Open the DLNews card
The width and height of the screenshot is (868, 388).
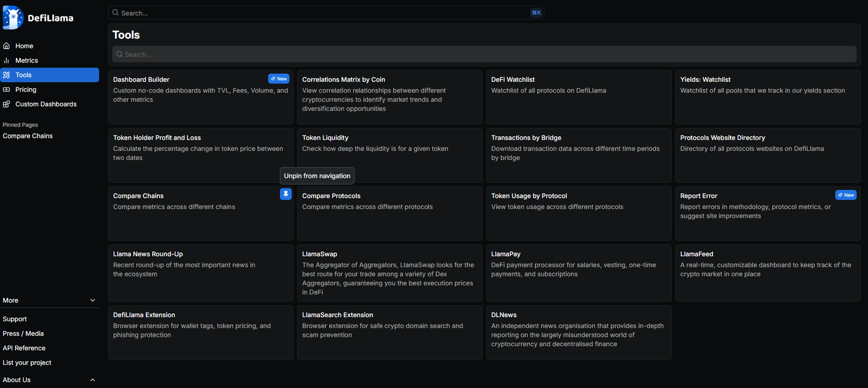[x=579, y=333]
